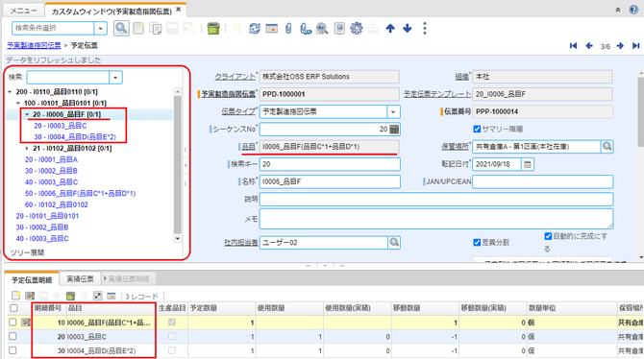Toggle grid view in main toolbar

pos(271,28)
